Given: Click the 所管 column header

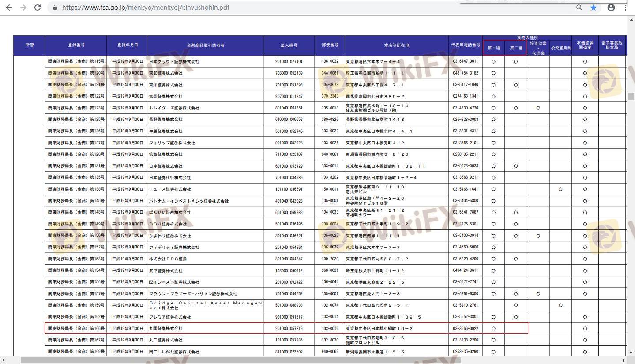Looking at the screenshot, I should click(x=30, y=45).
